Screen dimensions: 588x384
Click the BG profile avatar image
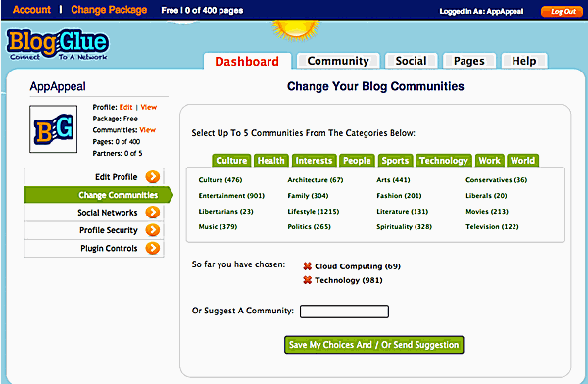[54, 129]
